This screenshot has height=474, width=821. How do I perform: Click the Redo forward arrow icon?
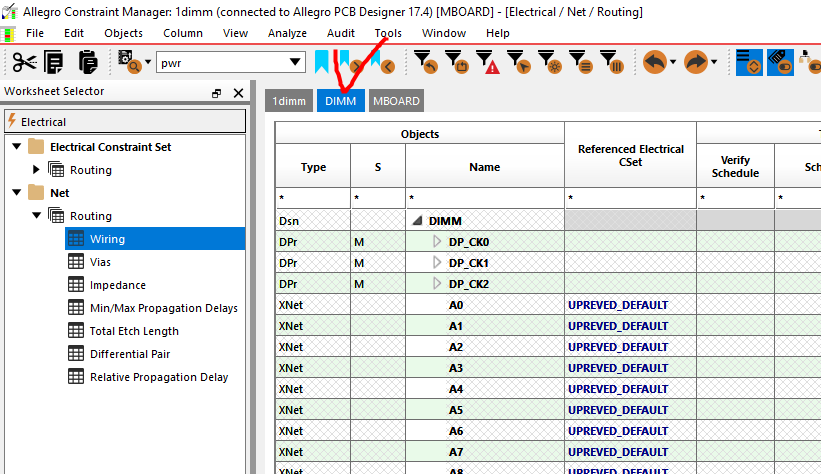pyautogui.click(x=696, y=62)
